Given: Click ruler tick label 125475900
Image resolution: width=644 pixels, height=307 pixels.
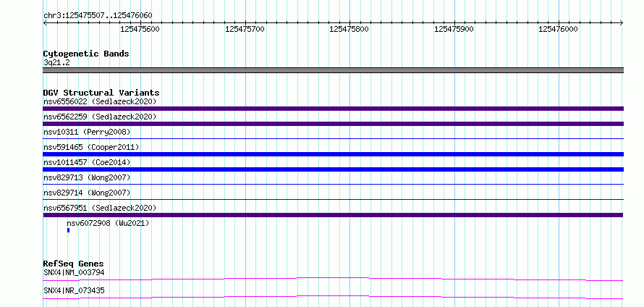Looking at the screenshot, I should coord(454,29).
